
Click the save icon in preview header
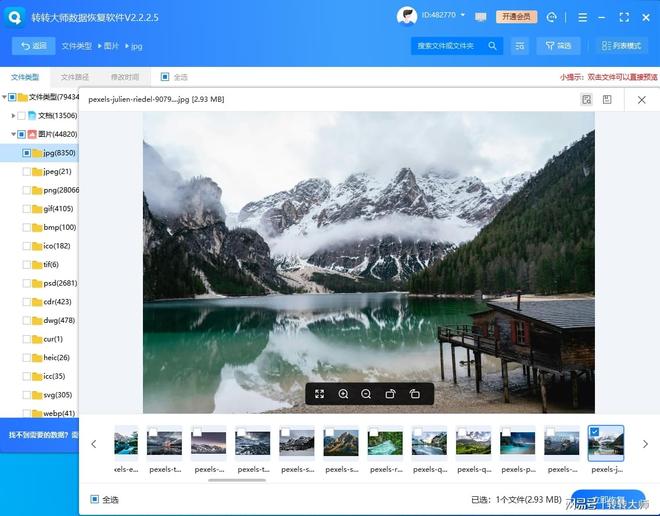607,99
